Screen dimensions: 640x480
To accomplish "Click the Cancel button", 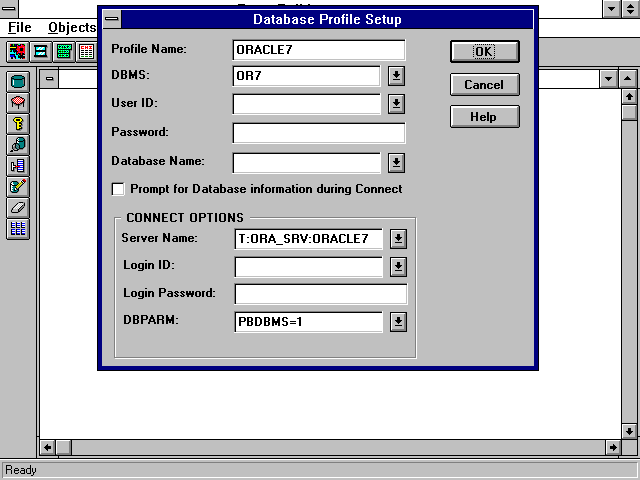I will click(x=484, y=85).
